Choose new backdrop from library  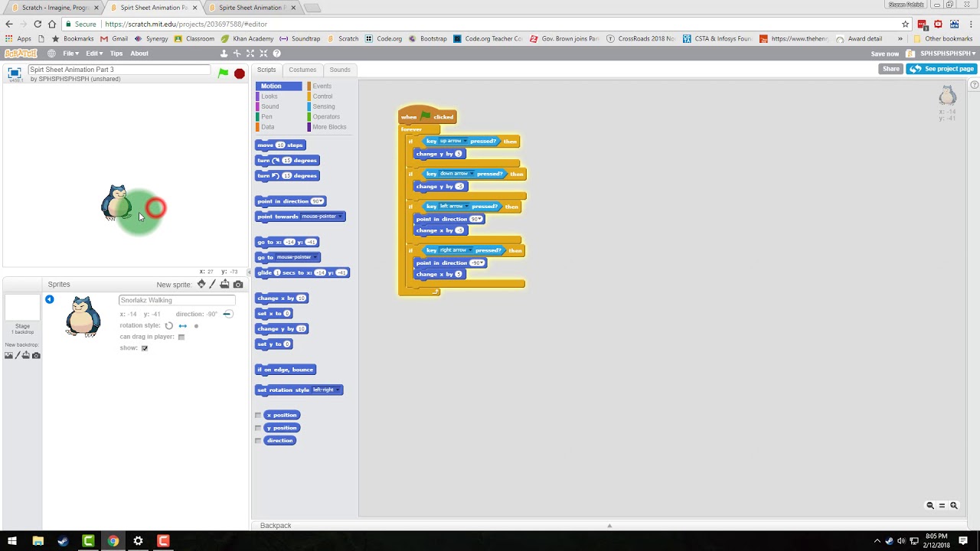pyautogui.click(x=7, y=355)
